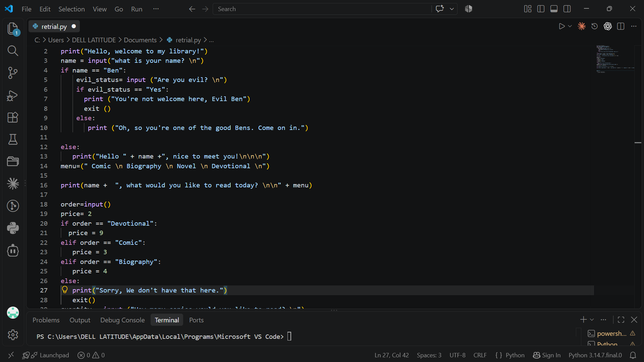Screen dimensions: 644x362
Task: Open the Manage gear icon
Action: coord(13,335)
